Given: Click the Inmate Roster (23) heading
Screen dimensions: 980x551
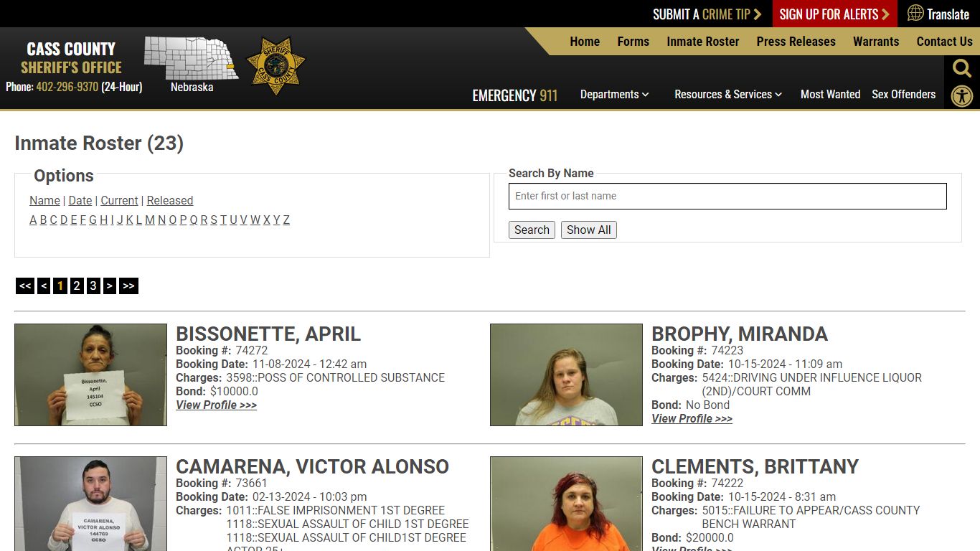Looking at the screenshot, I should point(99,143).
